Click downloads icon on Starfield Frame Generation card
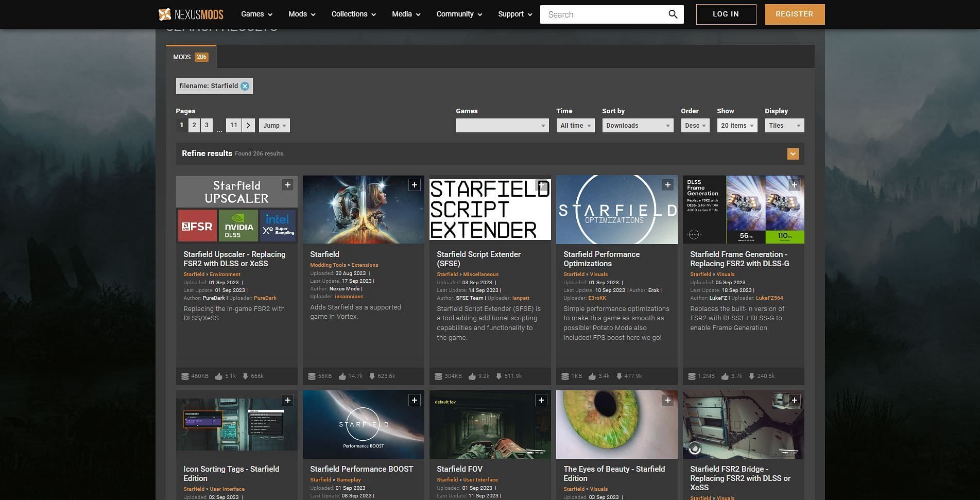Image resolution: width=980 pixels, height=500 pixels. 751,376
